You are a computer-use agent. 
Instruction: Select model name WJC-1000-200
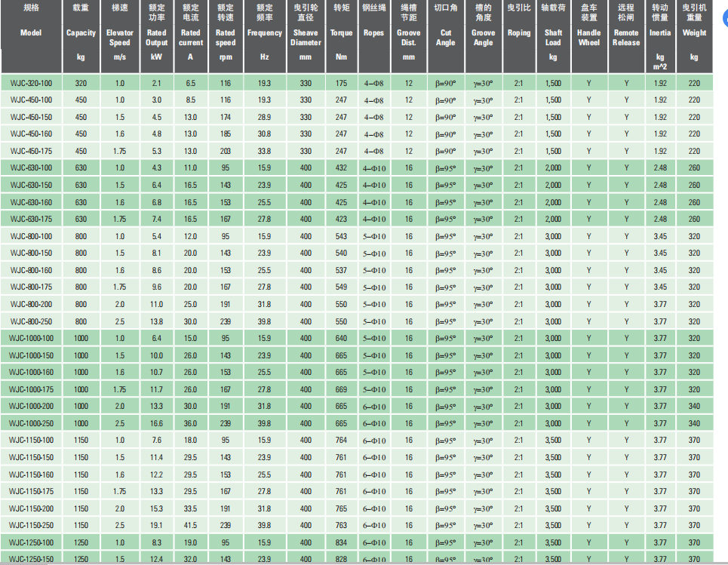click(x=31, y=406)
